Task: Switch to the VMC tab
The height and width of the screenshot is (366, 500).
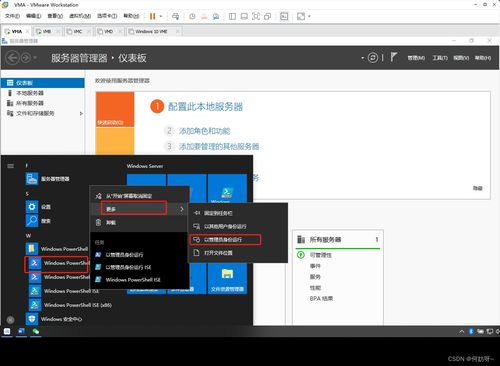Action: pyautogui.click(x=78, y=31)
